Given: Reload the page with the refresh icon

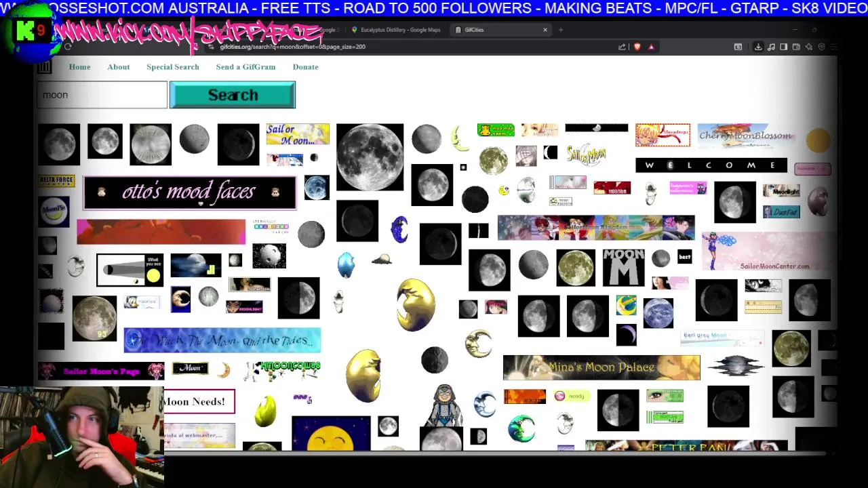Looking at the screenshot, I should point(68,47).
